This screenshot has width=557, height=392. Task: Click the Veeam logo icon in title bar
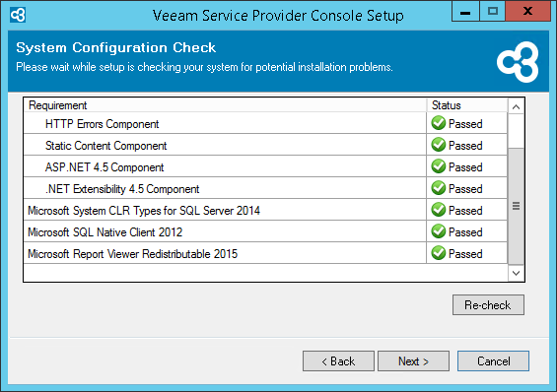[x=18, y=15]
